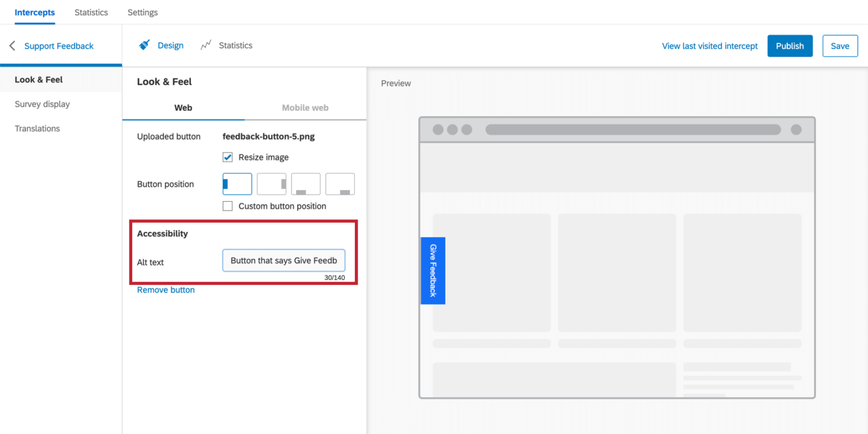Click the back arrow beside Support Feedback
This screenshot has height=434, width=868.
pos(12,46)
